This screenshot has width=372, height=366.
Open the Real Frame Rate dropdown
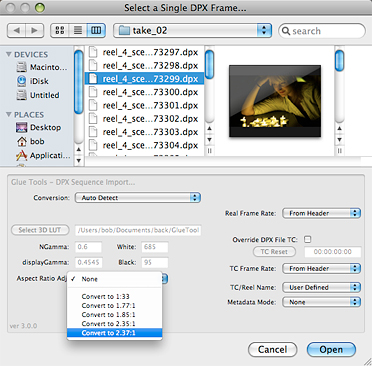click(x=321, y=213)
